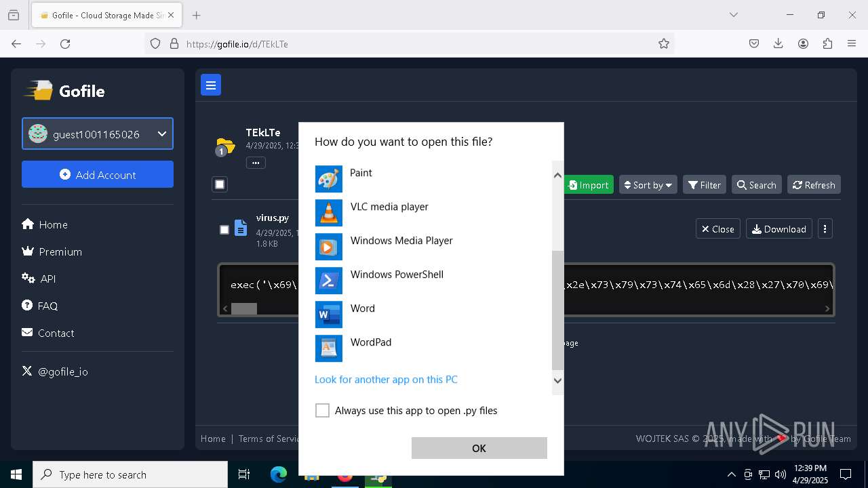Click Home footer link
Screen dimensions: 868x488
213,439
